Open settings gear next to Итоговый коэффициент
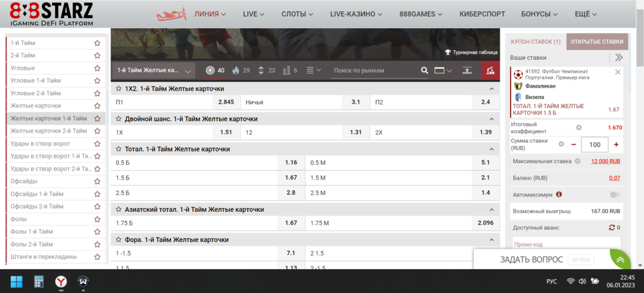Screen dimensions: 644x293 (x=579, y=128)
